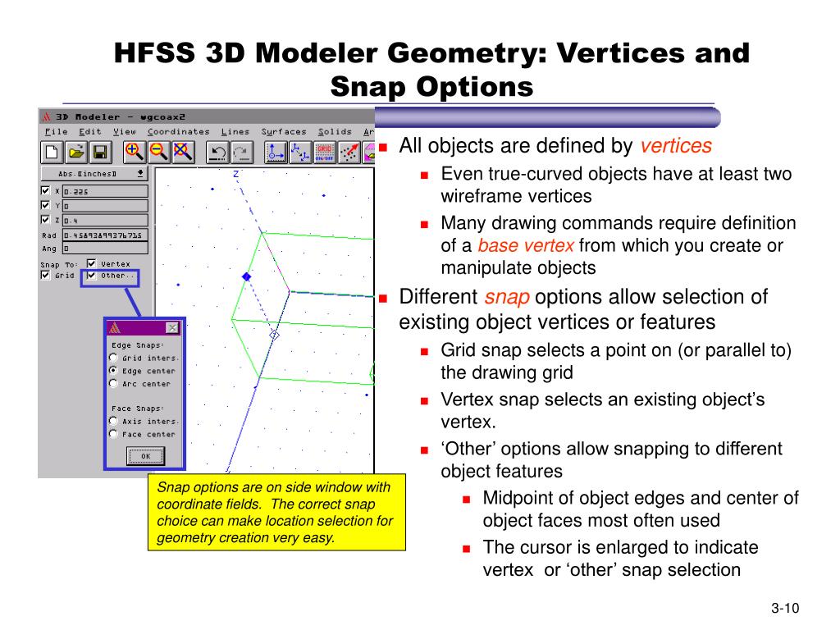Click OK in the snaps dialog
This screenshot has height=630, width=840.
tap(146, 456)
